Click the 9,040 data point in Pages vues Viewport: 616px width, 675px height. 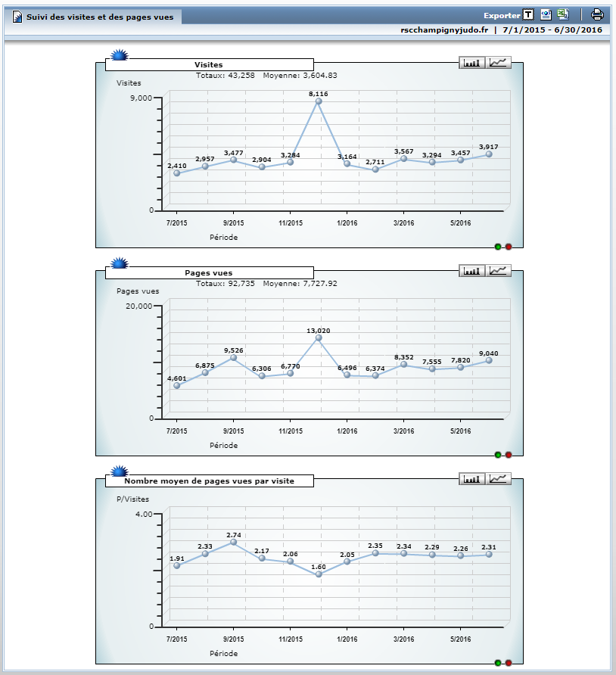coord(489,361)
